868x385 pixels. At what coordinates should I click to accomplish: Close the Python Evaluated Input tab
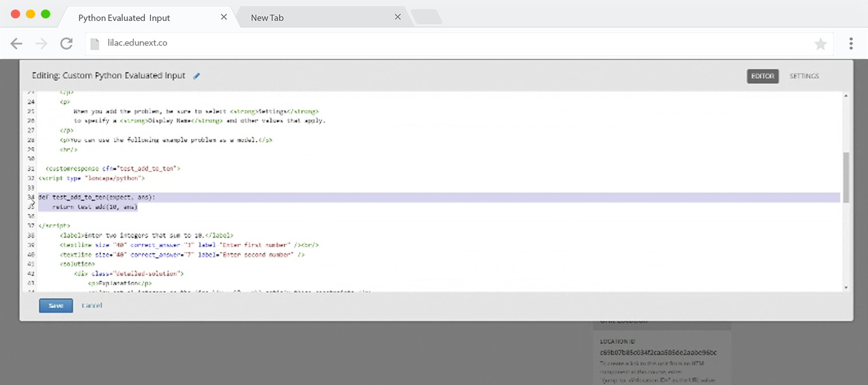pos(224,17)
